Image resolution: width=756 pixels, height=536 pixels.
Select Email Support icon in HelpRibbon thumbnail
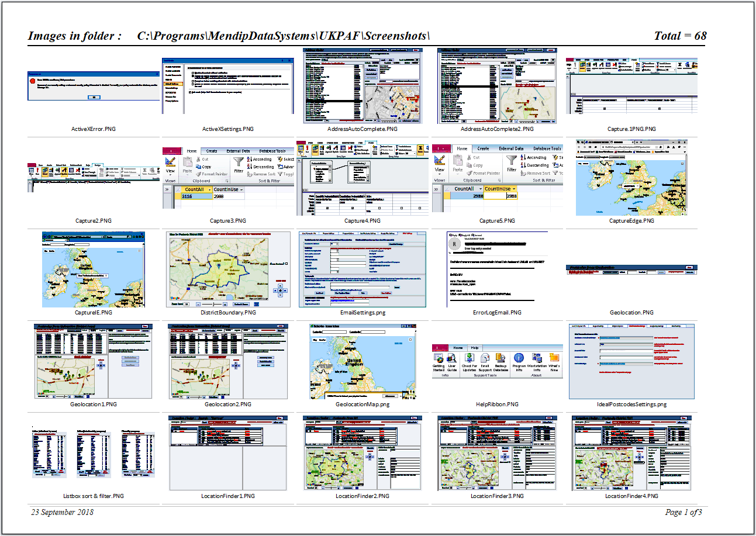[x=485, y=357]
